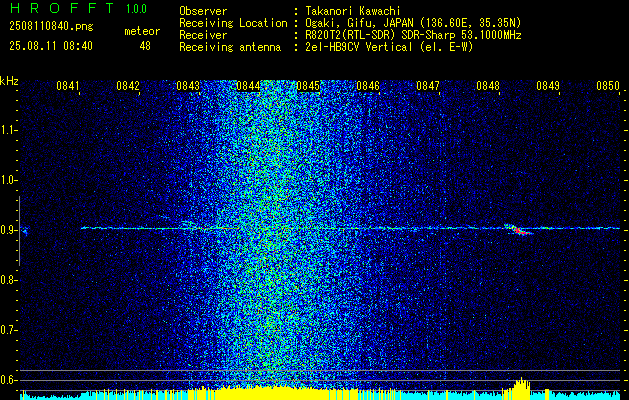This screenshot has width=629, height=400.
Task: Click time marker 0849
Action: coord(548,86)
